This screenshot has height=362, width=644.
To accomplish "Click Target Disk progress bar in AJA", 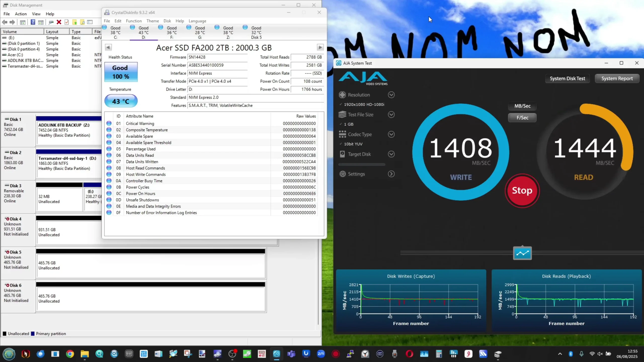I will tap(361, 164).
